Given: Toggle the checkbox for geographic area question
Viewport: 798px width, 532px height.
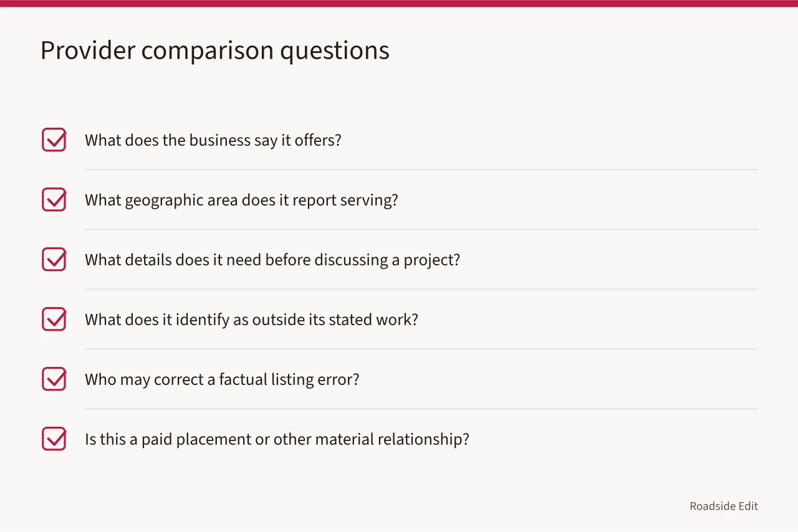Looking at the screenshot, I should coord(54,199).
